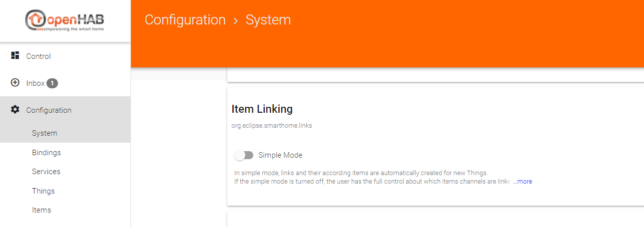Click the Configuration gear icon
Image resolution: width=644 pixels, height=227 pixels.
click(x=15, y=110)
